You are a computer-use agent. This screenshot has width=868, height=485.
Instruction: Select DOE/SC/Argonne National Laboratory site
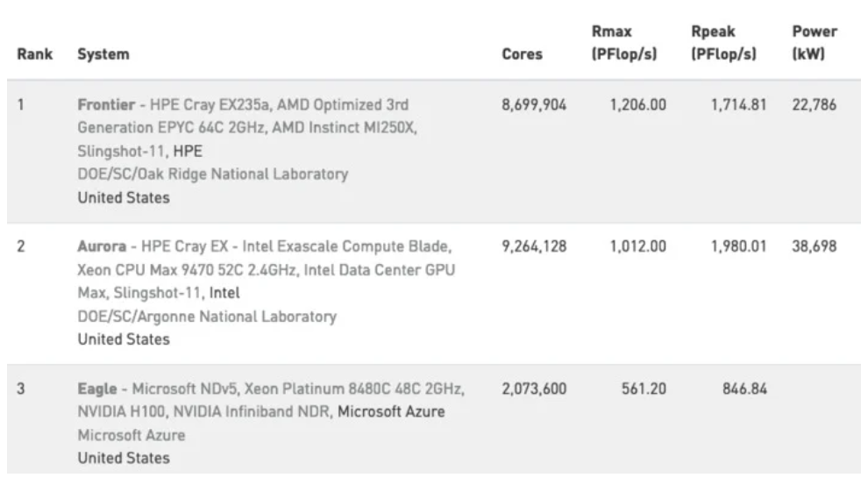click(x=207, y=316)
